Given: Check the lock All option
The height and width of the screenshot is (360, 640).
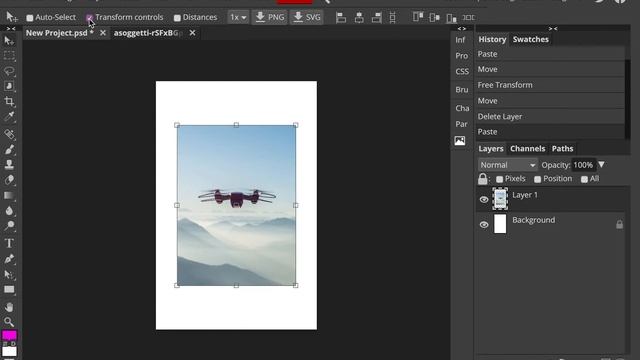Looking at the screenshot, I should coord(584,179).
